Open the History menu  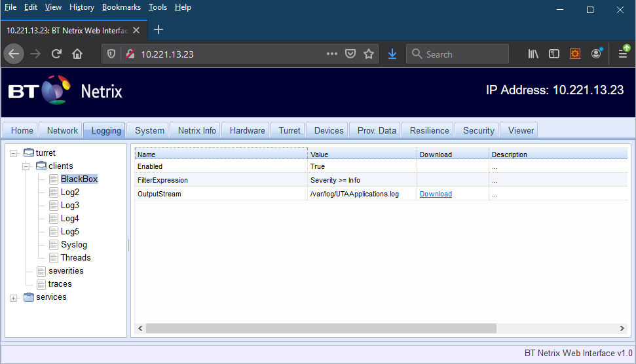81,7
